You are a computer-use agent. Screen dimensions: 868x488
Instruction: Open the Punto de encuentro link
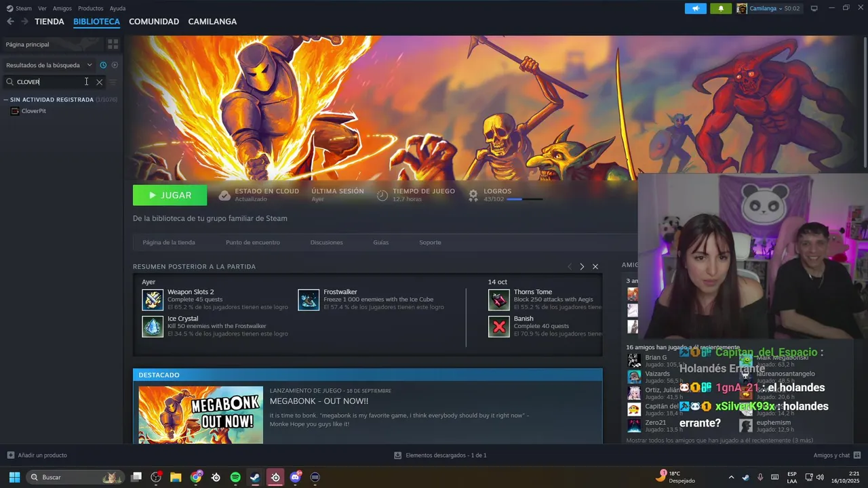coord(253,243)
